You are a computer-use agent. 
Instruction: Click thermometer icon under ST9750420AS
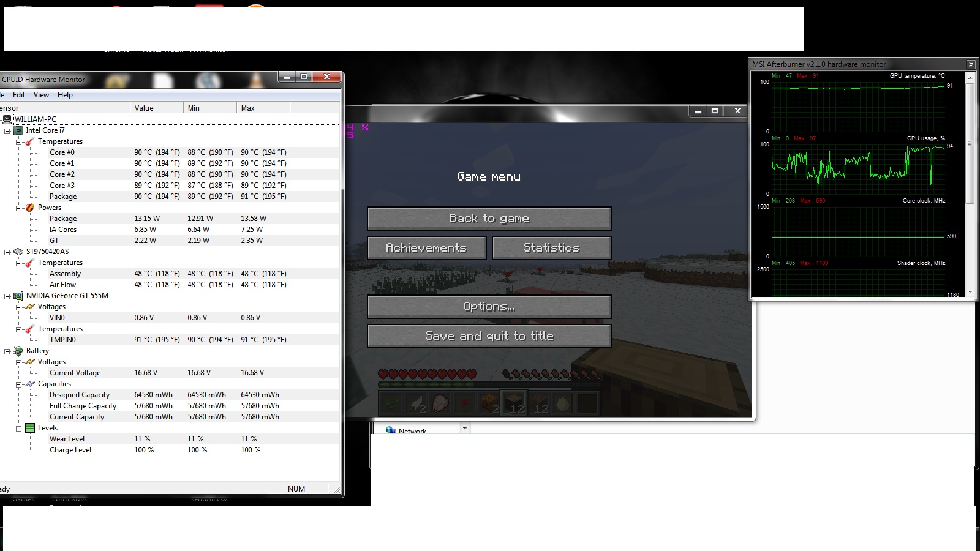tap(30, 263)
